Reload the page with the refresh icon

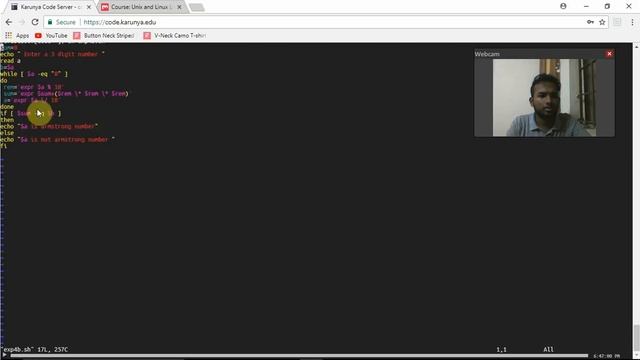tap(35, 22)
